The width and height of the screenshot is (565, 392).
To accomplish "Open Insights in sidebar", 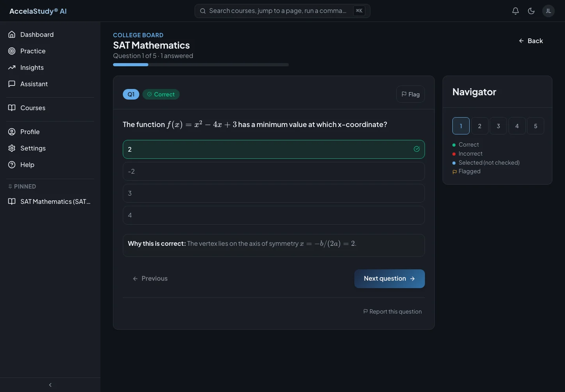I will tap(50, 67).
